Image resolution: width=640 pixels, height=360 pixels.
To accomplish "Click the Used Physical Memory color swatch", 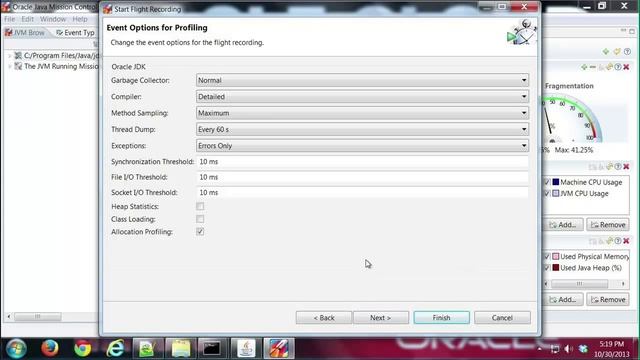I will [556, 256].
